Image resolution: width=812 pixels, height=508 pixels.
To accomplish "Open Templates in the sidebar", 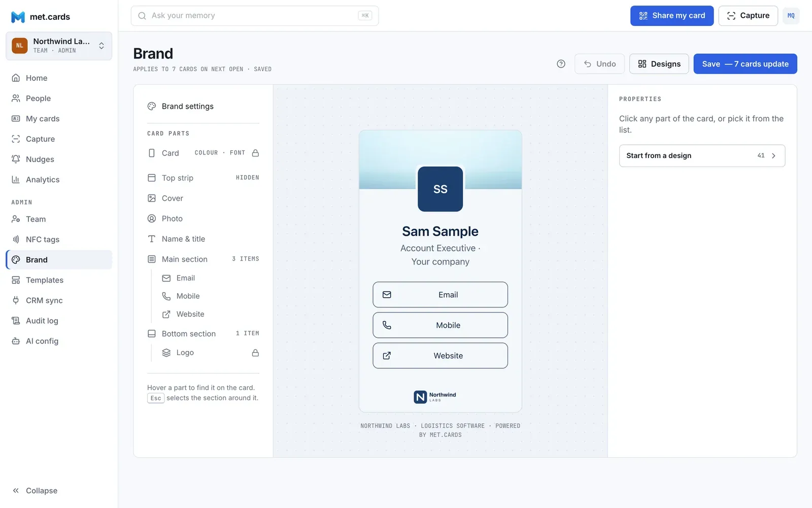I will click(59, 280).
